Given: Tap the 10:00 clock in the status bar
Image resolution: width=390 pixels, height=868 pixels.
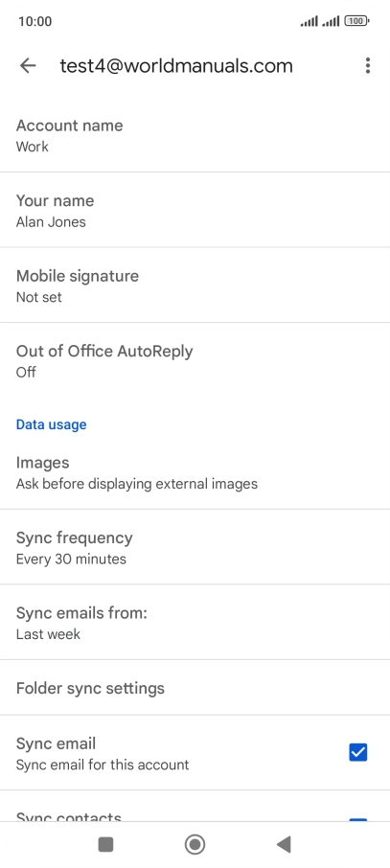Looking at the screenshot, I should pos(34,21).
